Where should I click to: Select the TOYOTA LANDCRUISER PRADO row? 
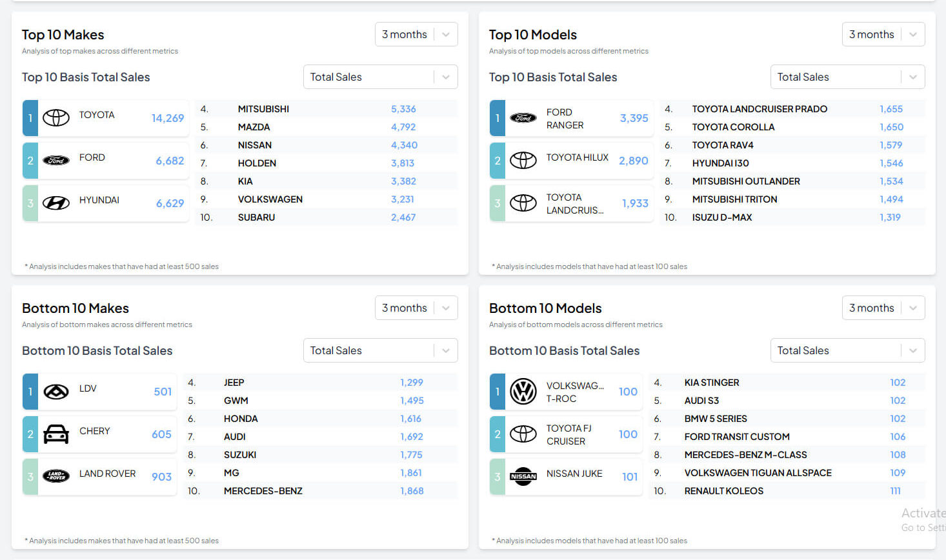pyautogui.click(x=792, y=109)
